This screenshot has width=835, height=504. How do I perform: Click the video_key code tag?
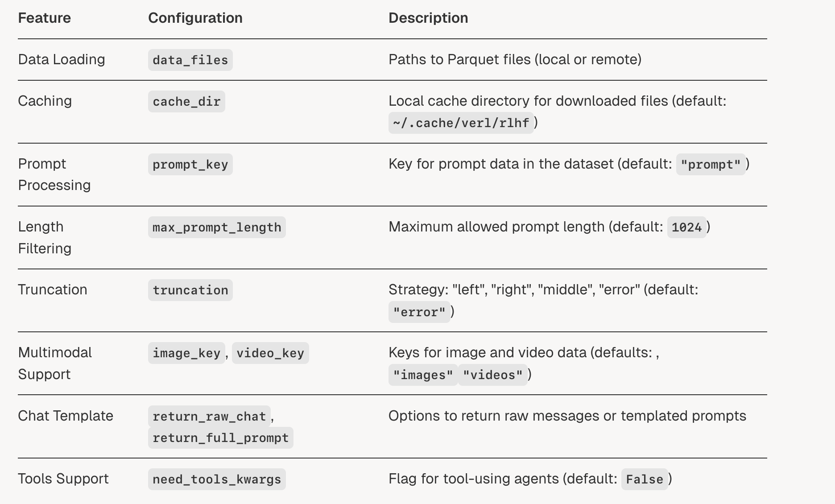click(270, 353)
